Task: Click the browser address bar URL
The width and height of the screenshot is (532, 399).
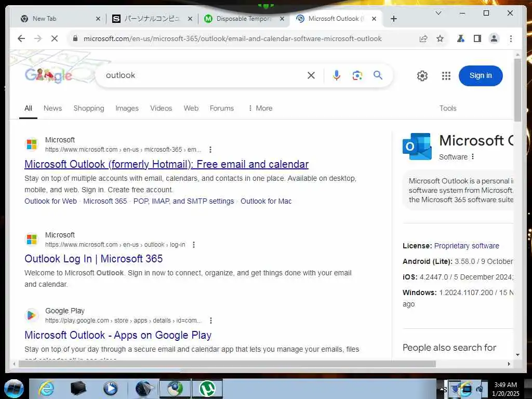Action: point(232,38)
